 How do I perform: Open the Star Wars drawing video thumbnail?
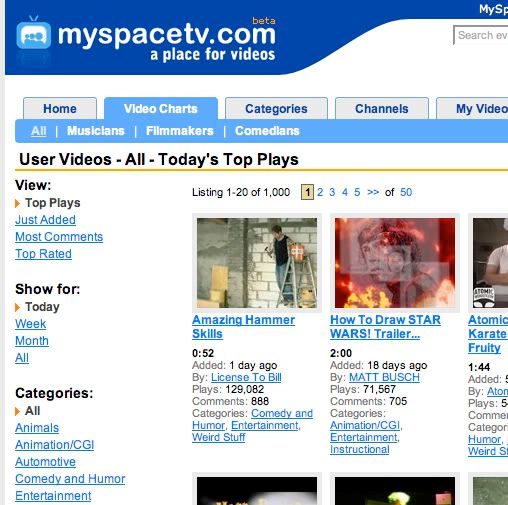click(x=395, y=263)
